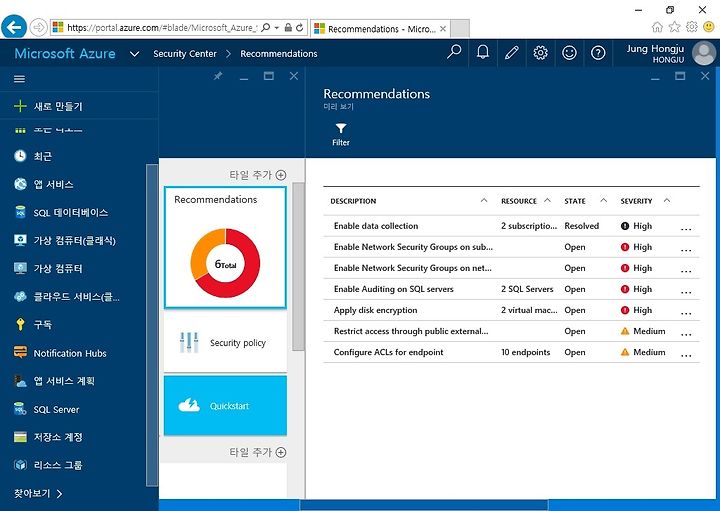The image size is (720, 511).
Task: Click the 새로 만들기 plus icon
Action: (20, 106)
